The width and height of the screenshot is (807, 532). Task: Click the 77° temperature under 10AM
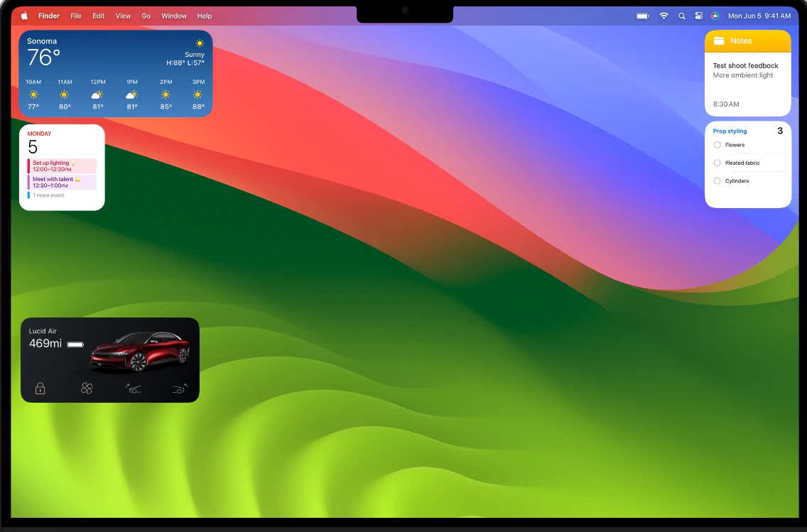(x=33, y=107)
